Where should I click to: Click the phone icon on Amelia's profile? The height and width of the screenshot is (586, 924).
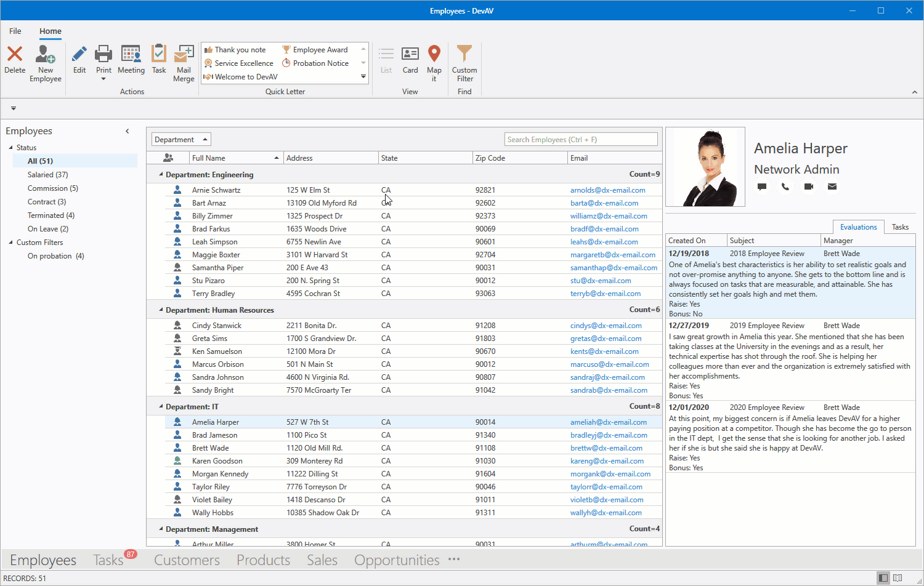785,187
